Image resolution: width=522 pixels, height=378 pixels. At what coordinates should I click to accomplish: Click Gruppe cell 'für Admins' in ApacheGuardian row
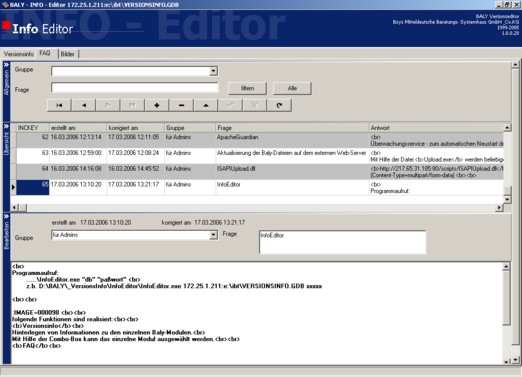coord(190,140)
